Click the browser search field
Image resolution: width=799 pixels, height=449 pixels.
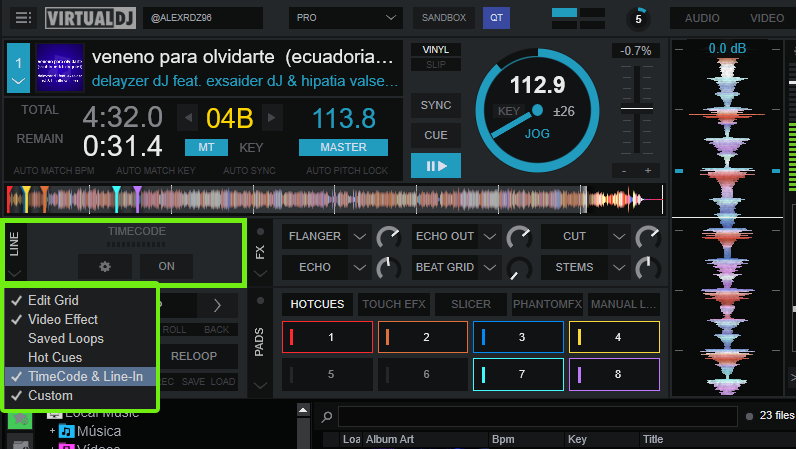(538, 416)
